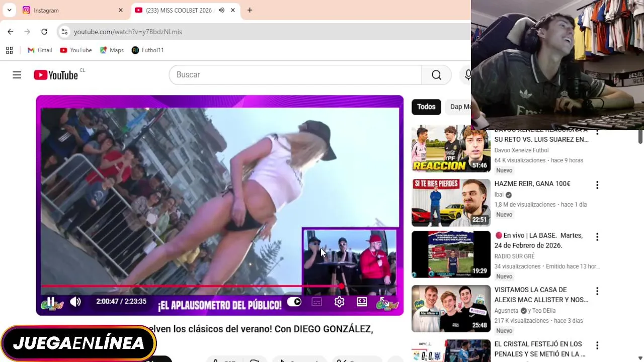
Task: Mute the video player volume
Action: click(75, 302)
